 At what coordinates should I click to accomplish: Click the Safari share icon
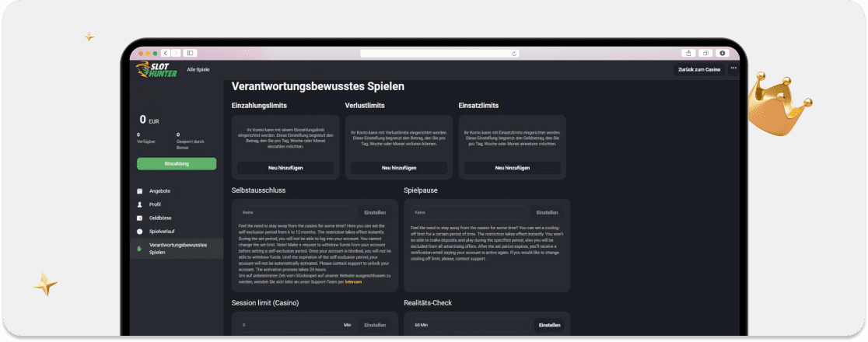point(688,53)
